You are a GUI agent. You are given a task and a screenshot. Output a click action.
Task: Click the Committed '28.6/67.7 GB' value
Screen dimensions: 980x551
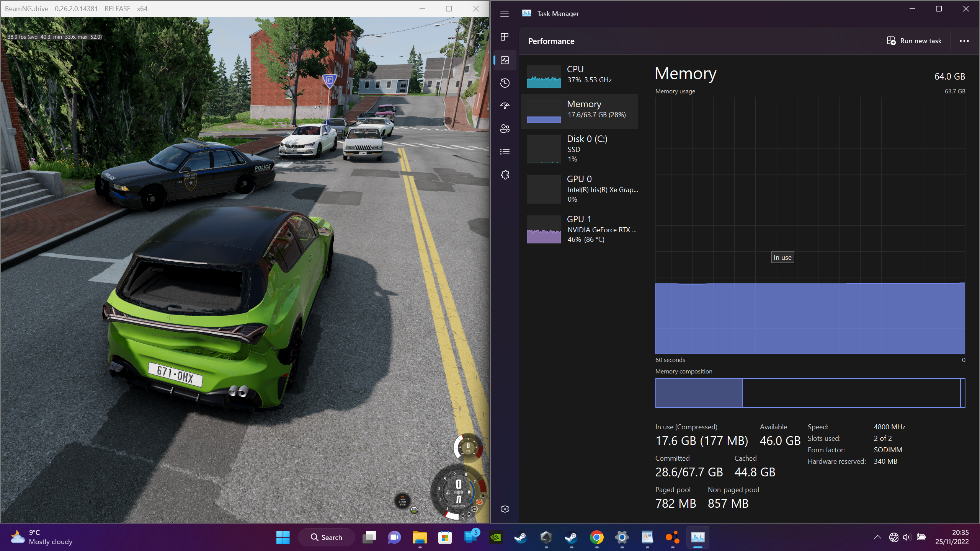(x=689, y=472)
